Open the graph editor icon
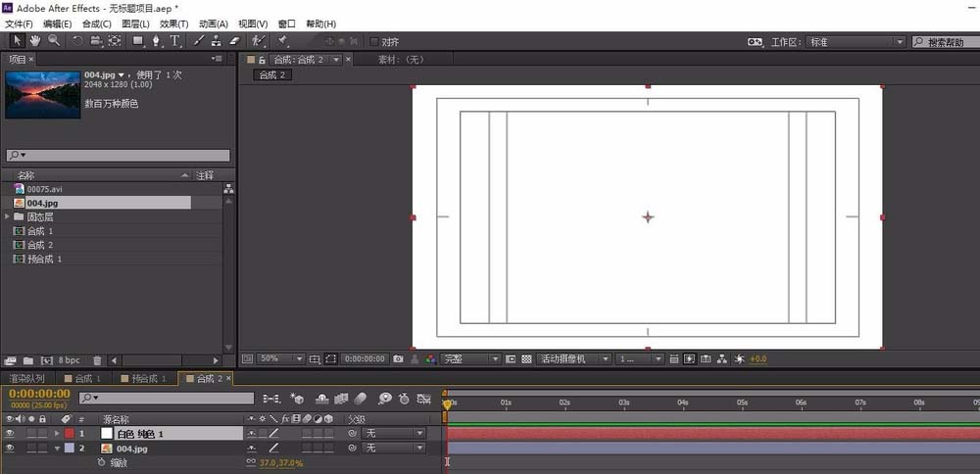980x474 pixels. coord(424,398)
